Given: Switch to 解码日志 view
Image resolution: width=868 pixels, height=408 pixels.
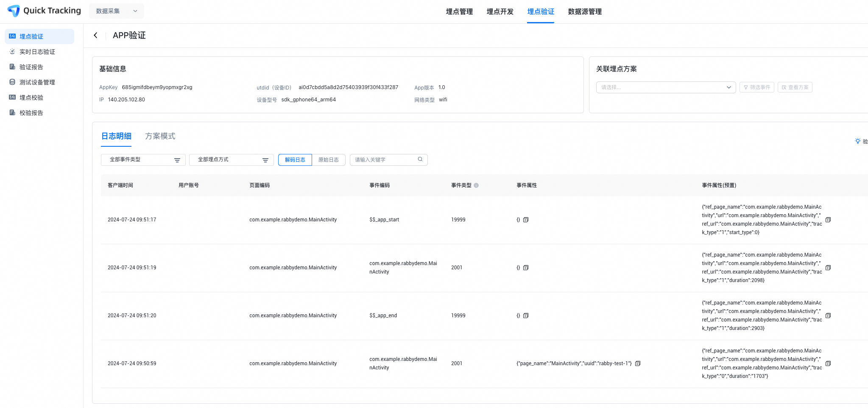Looking at the screenshot, I should (x=295, y=160).
